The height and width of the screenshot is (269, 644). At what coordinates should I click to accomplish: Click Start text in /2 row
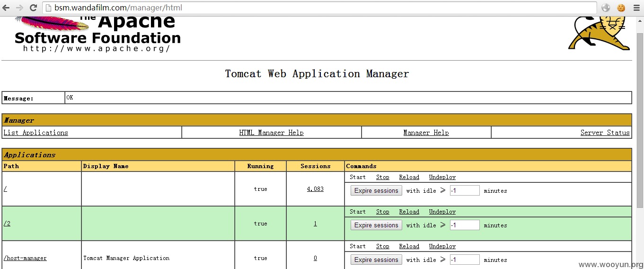coord(358,212)
